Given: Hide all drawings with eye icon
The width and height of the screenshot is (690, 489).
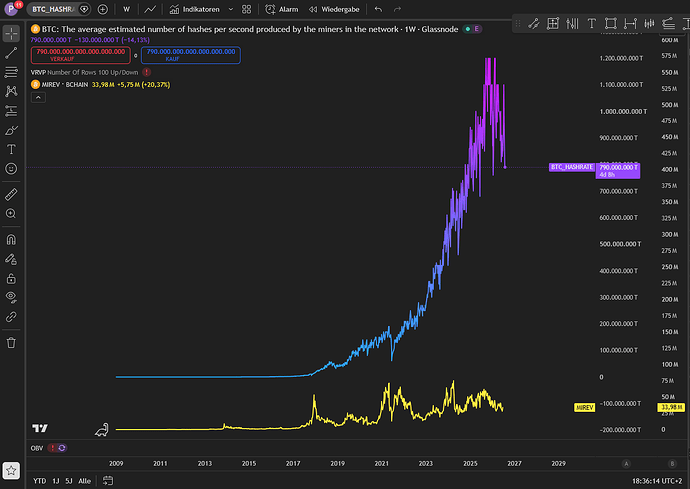Looking at the screenshot, I should (x=11, y=298).
